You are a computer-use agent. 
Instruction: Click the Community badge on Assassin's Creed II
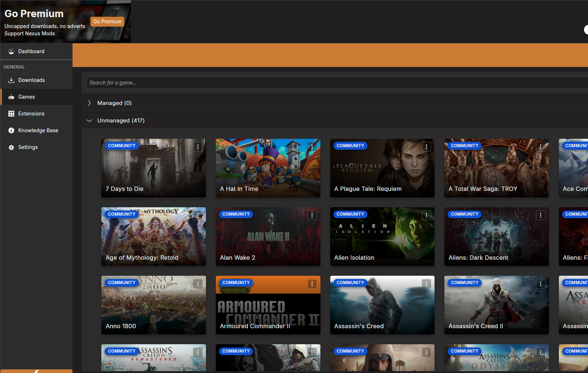pyautogui.click(x=465, y=283)
